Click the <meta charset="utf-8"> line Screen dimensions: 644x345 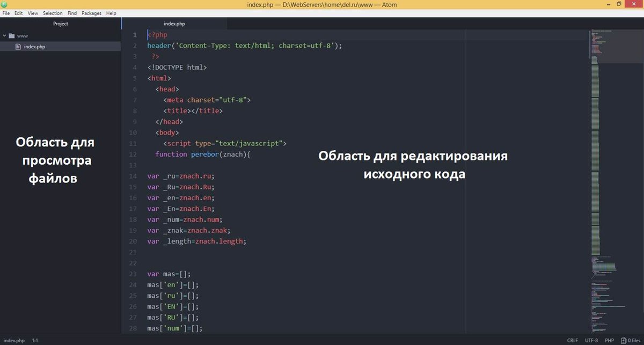click(x=207, y=100)
